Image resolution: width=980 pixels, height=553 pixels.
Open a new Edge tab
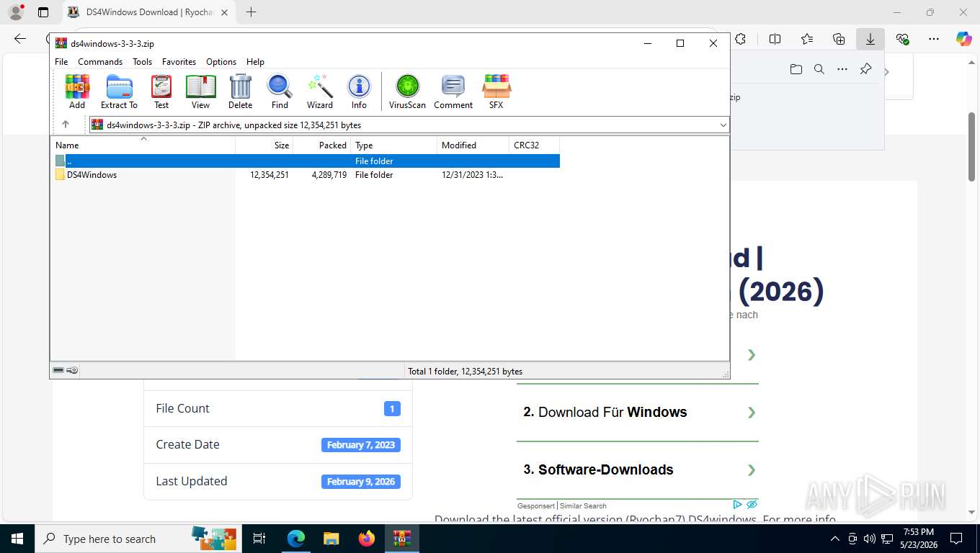click(251, 12)
